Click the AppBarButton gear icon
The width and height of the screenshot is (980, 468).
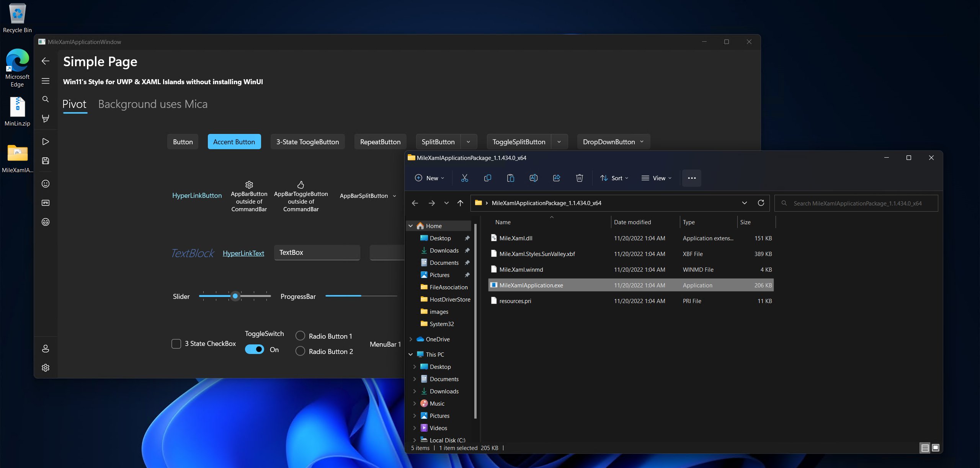click(249, 185)
